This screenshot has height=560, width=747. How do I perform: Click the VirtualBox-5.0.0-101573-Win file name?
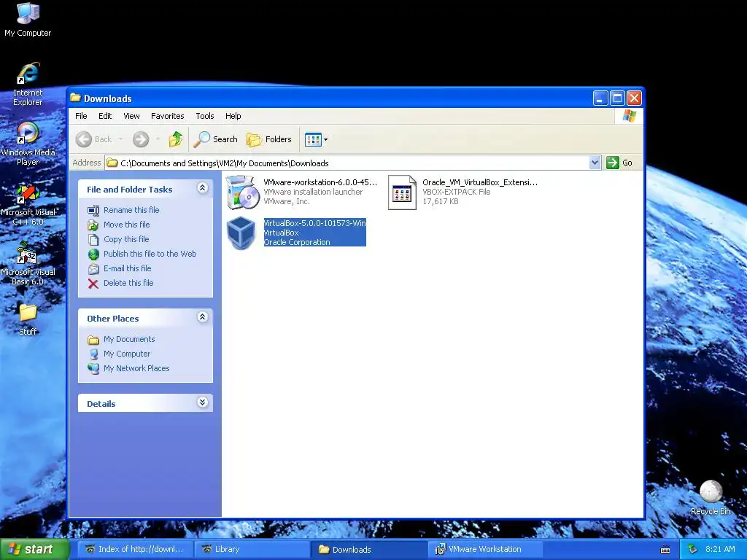point(315,223)
